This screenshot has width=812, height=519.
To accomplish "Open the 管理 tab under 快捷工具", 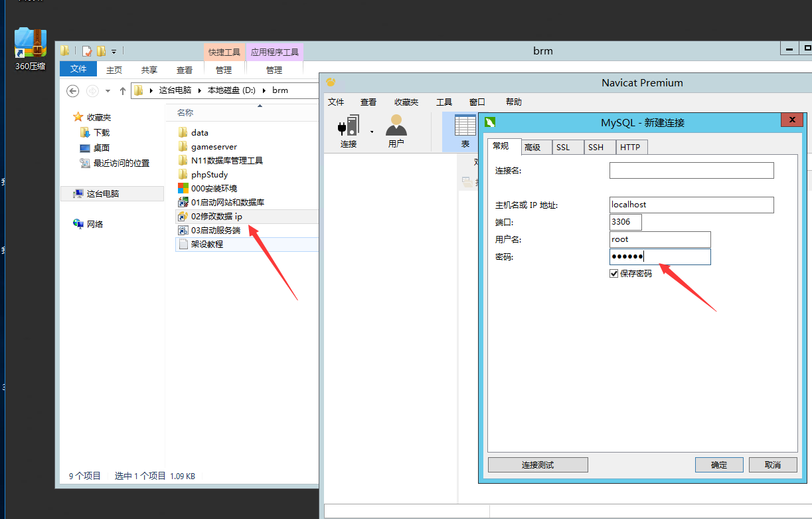I will [x=224, y=70].
